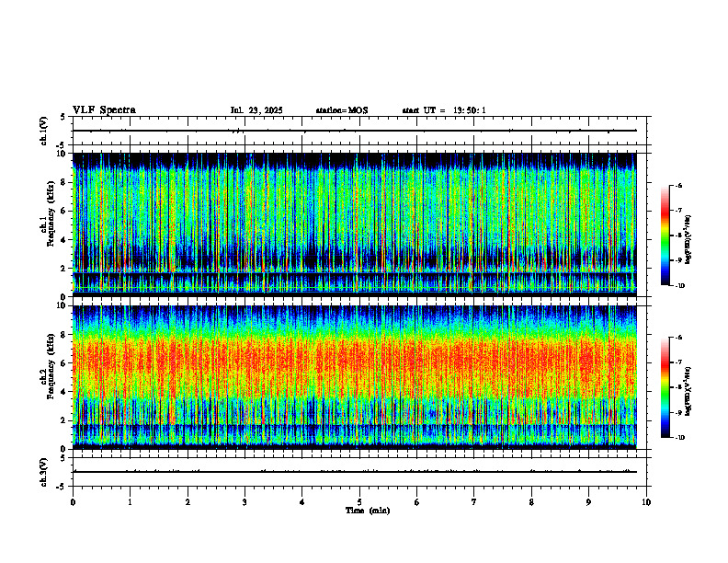Image resolution: width=728 pixels, height=563 pixels.
Task: Click the time axis tick label "7"
Action: 474,502
